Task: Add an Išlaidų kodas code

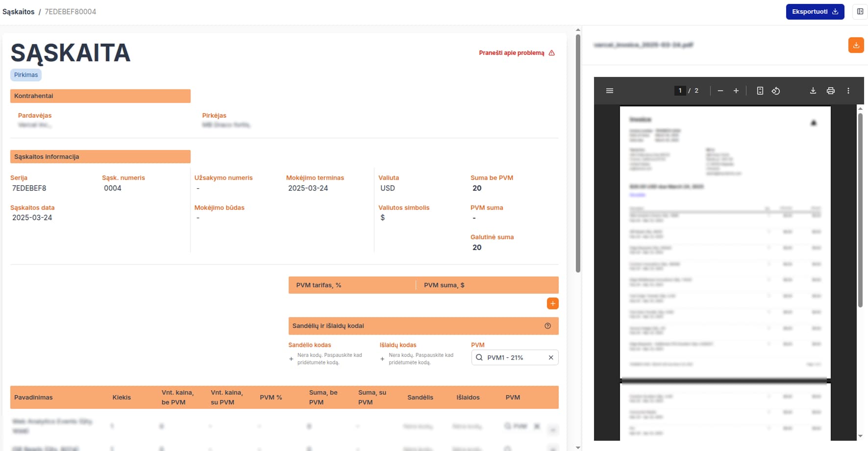Action: pyautogui.click(x=383, y=359)
